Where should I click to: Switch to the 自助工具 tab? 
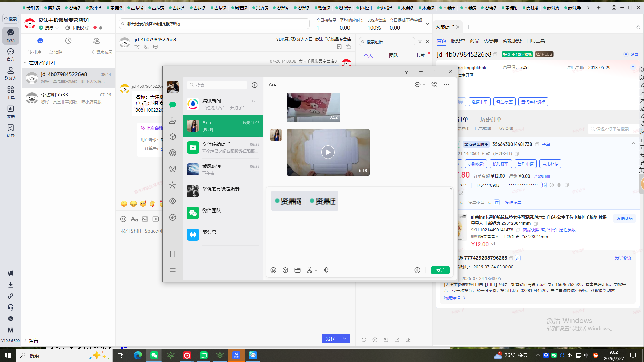point(536,41)
